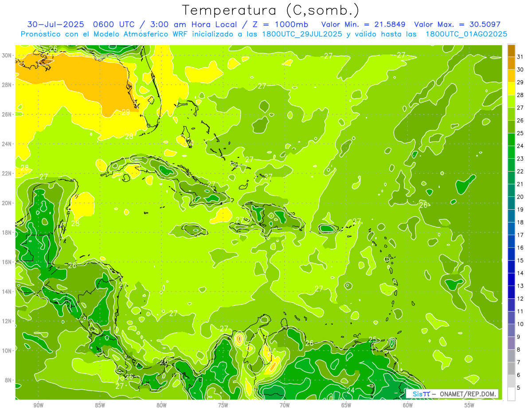Click the '24' contour label on the map
532x411 pixels.
350,390
